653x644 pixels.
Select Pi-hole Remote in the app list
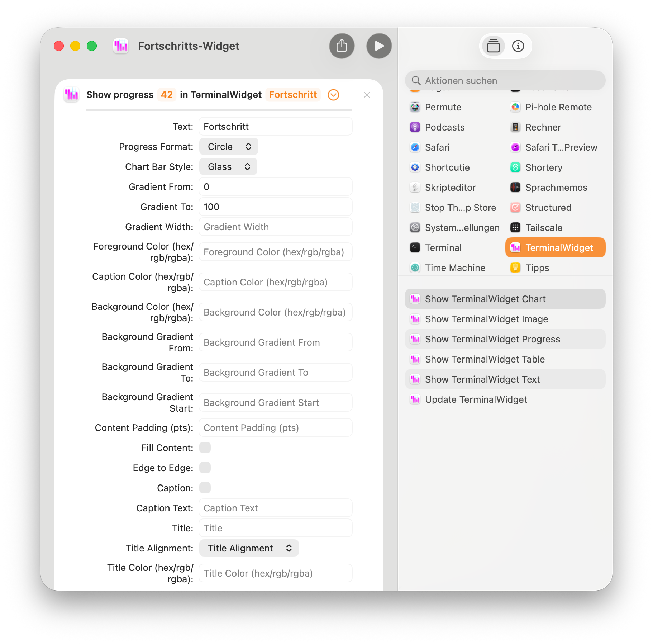(x=555, y=107)
